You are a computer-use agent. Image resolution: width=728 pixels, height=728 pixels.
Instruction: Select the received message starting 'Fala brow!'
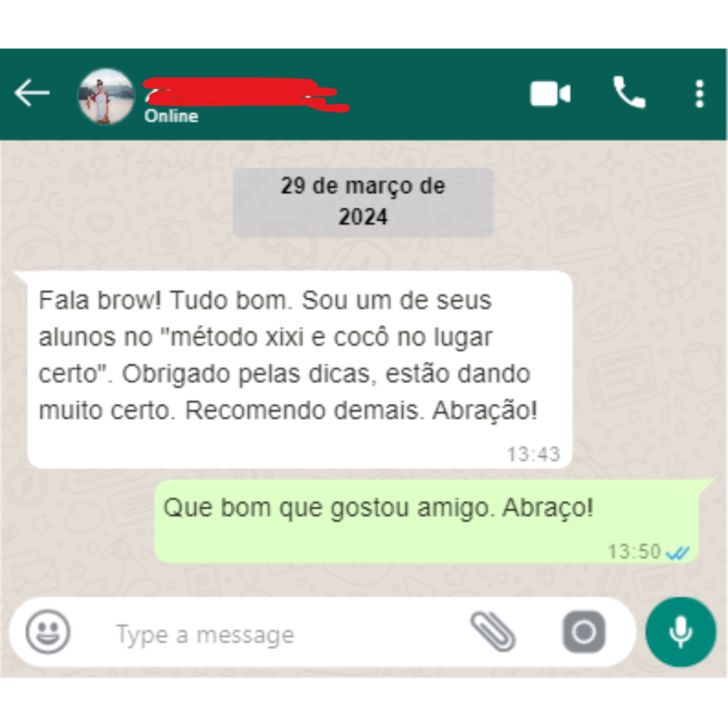coord(299,370)
